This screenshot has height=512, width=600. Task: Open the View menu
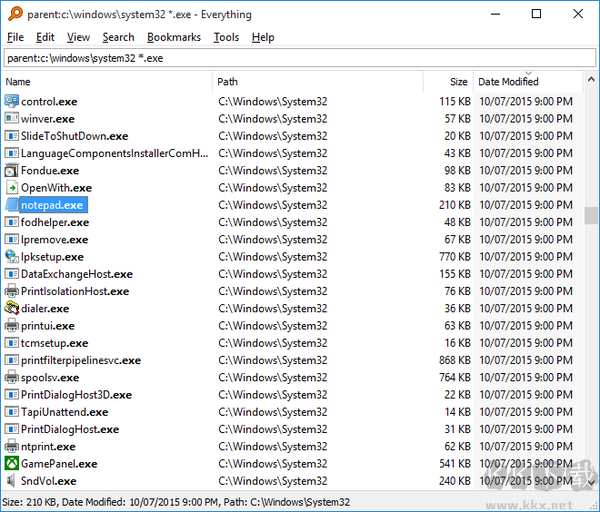(x=78, y=37)
